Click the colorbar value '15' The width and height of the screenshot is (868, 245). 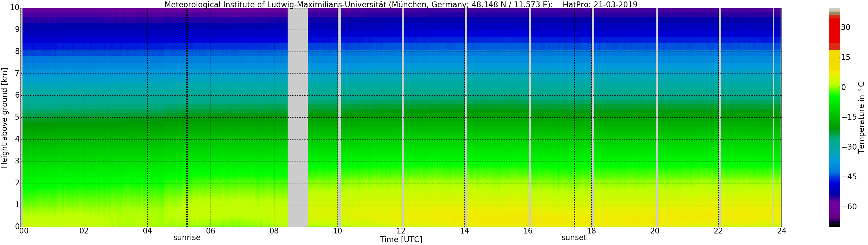coord(846,58)
